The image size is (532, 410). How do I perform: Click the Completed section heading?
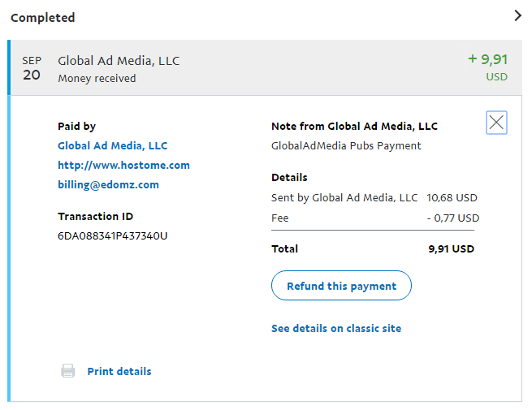point(42,17)
